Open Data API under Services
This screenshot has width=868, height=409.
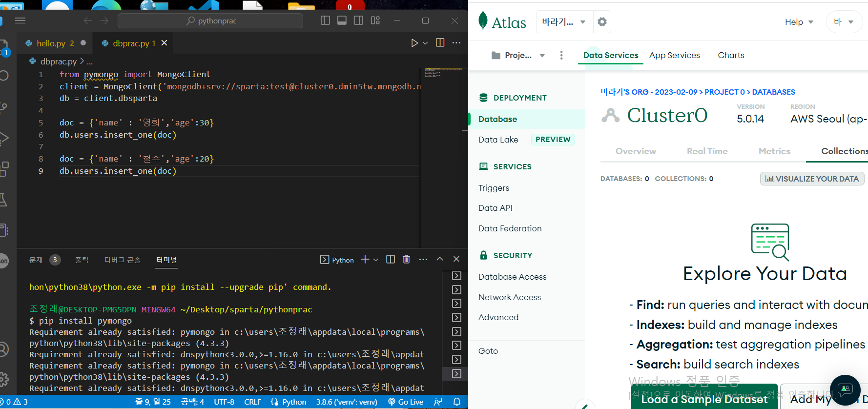[496, 208]
